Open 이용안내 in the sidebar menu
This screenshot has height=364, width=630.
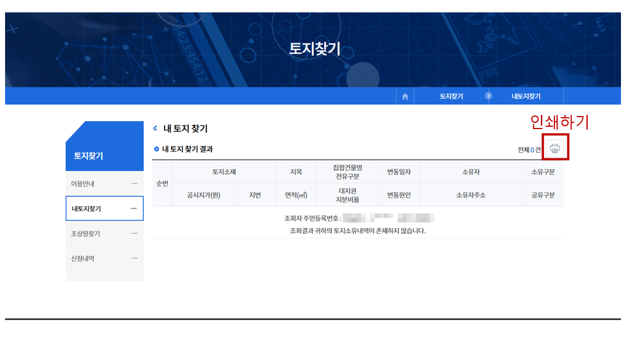pyautogui.click(x=82, y=184)
